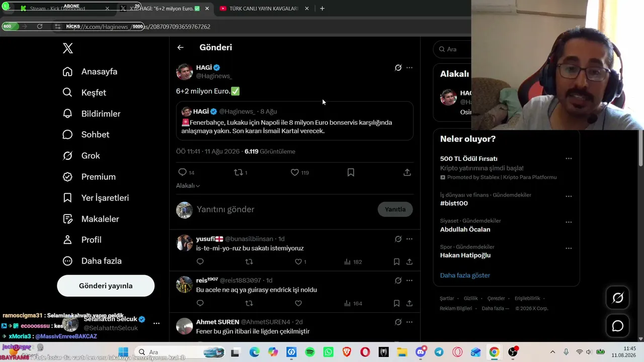
Task: Open the floating Grok button
Action: pyautogui.click(x=618, y=298)
